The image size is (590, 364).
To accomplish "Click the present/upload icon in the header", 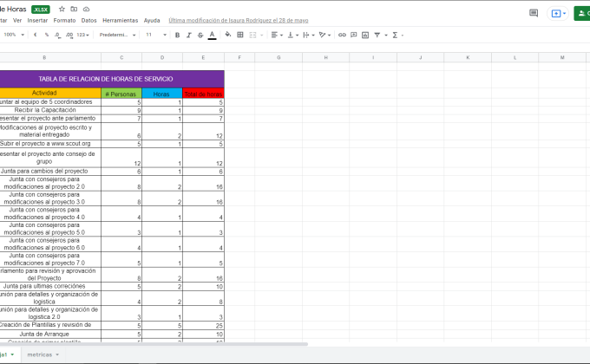I will [558, 14].
